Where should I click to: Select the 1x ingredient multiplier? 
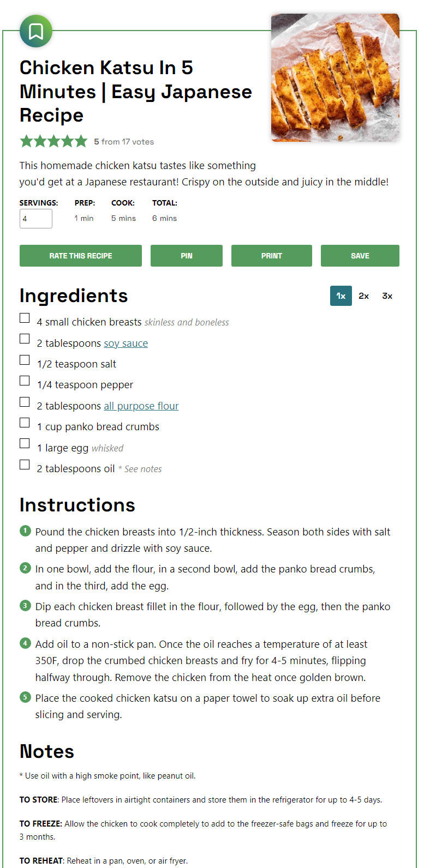pyautogui.click(x=341, y=296)
